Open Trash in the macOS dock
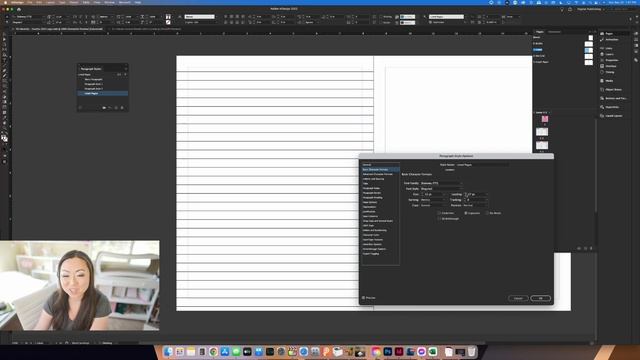This screenshot has height=360, width=640. point(471,351)
